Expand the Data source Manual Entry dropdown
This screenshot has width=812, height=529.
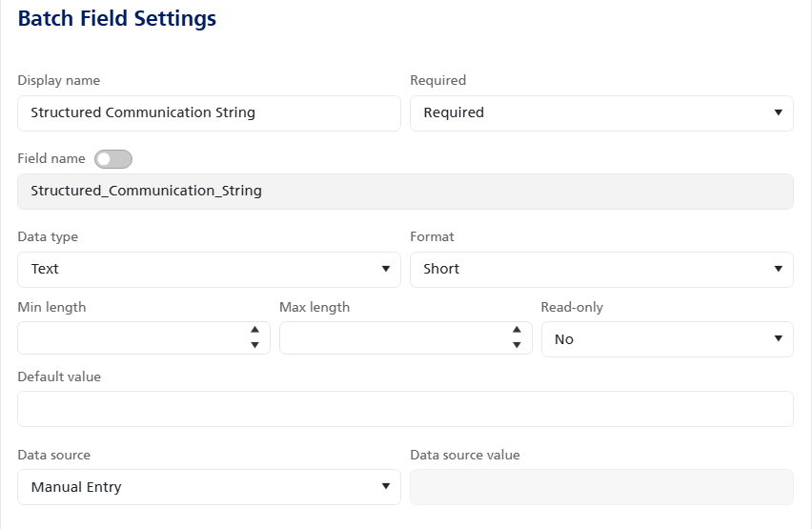point(209,487)
